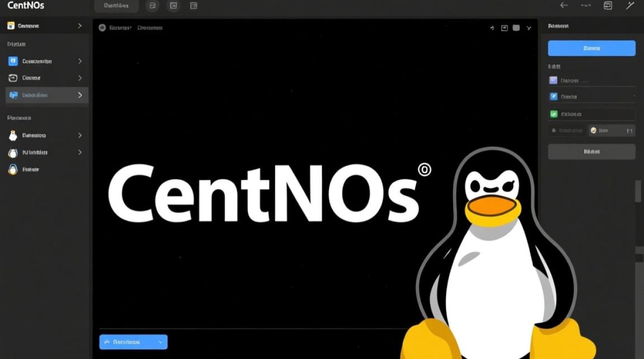
Task: Click the Reload button in the right panel
Action: coord(591,151)
